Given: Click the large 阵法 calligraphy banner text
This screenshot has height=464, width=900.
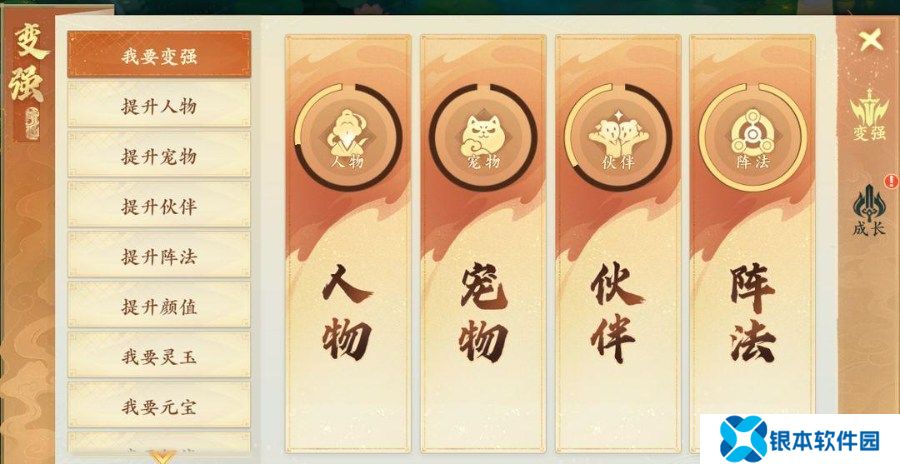Looking at the screenshot, I should [x=752, y=314].
